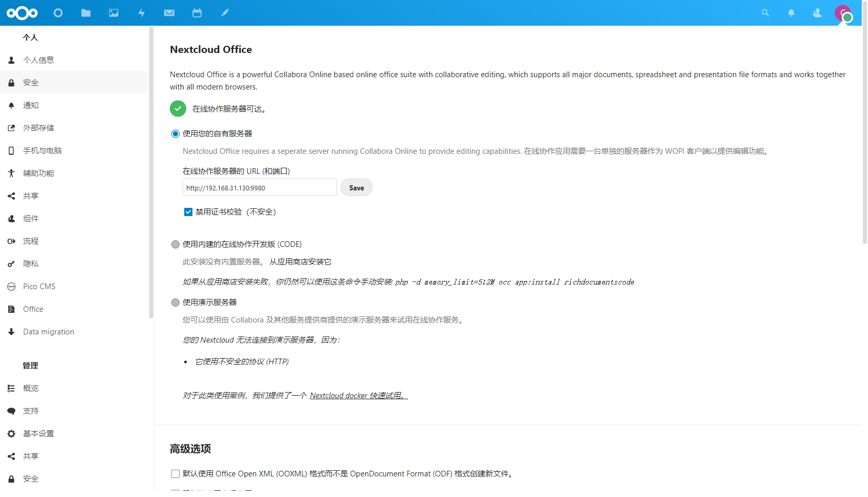Image resolution: width=868 pixels, height=497 pixels.
Task: Open the Calendar app icon
Action: pyautogui.click(x=197, y=13)
